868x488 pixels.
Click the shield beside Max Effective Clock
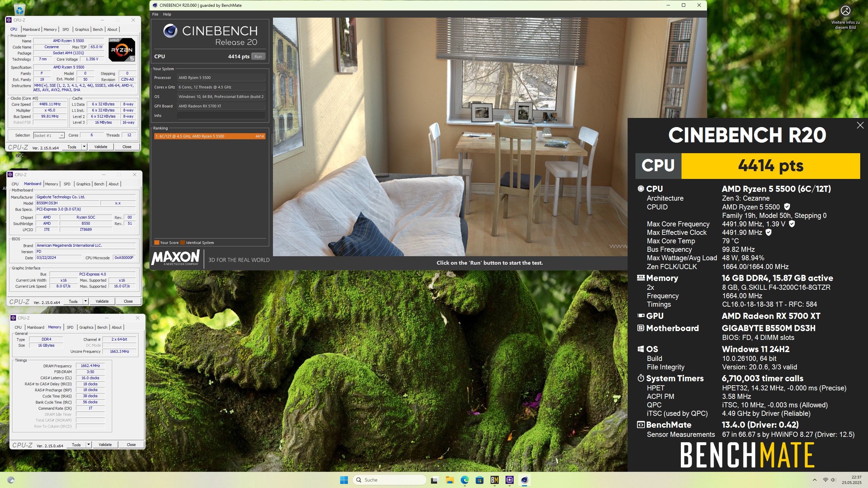click(769, 232)
